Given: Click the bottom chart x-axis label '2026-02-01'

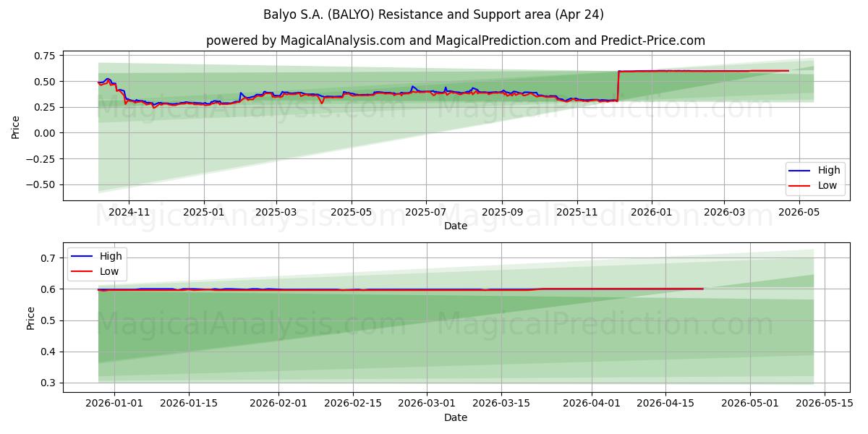Looking at the screenshot, I should pyautogui.click(x=279, y=404).
